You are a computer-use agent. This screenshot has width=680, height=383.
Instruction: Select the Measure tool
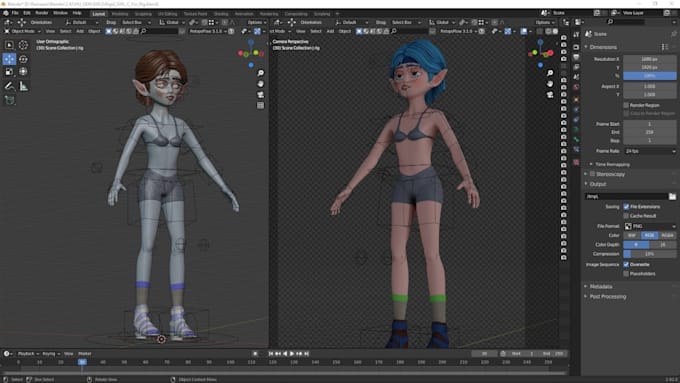23,86
